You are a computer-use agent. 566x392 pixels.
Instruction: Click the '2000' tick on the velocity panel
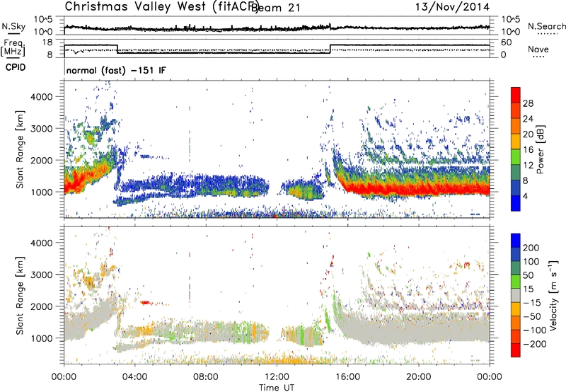pos(42,306)
